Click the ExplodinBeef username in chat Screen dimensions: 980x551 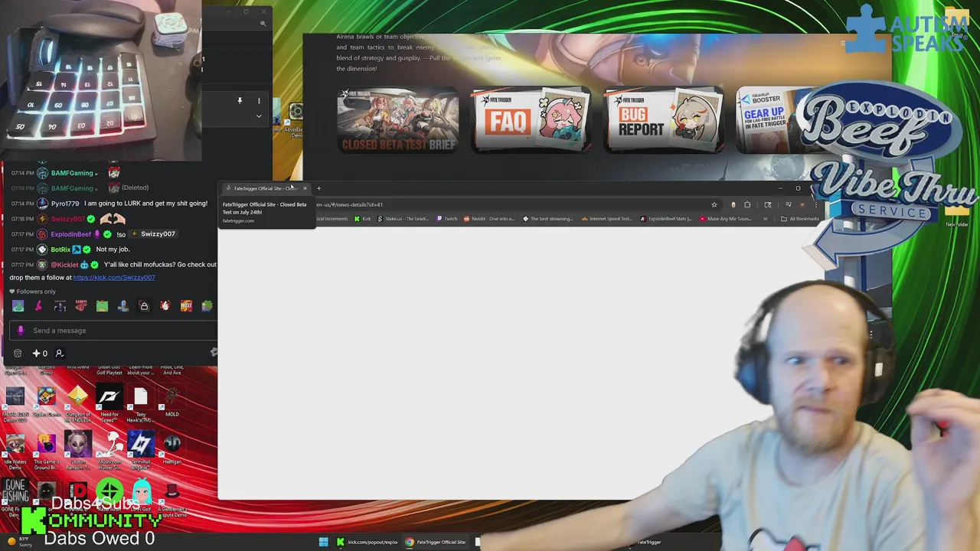pos(70,234)
